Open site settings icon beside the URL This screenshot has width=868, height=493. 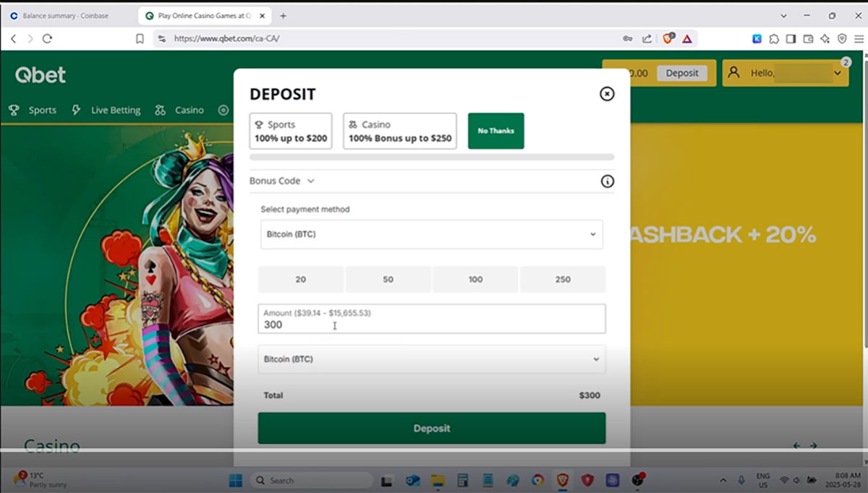coord(162,38)
